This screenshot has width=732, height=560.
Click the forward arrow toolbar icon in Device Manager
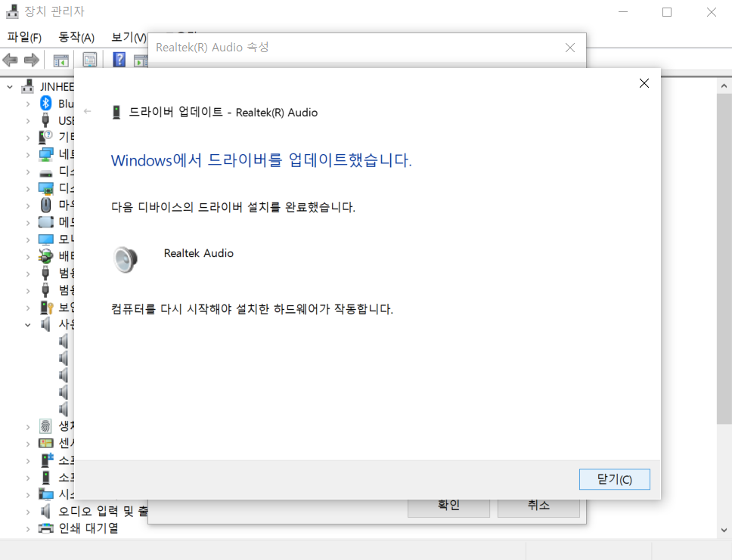pyautogui.click(x=31, y=60)
